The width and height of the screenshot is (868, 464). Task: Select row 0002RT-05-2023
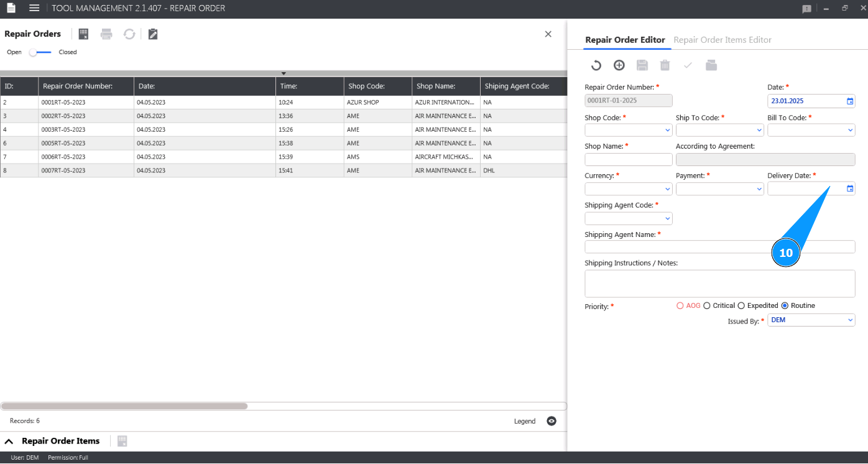tap(284, 116)
